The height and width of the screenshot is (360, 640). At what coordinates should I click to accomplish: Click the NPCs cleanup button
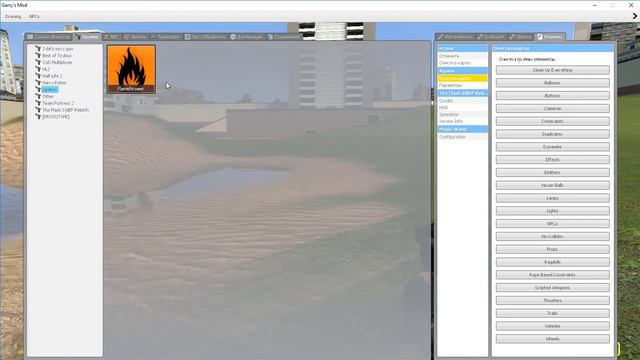click(553, 224)
